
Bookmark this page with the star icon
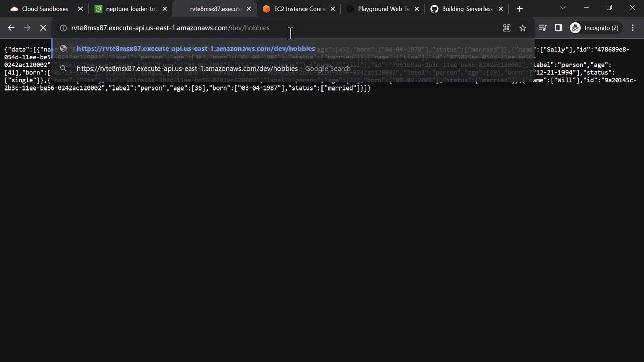(523, 28)
